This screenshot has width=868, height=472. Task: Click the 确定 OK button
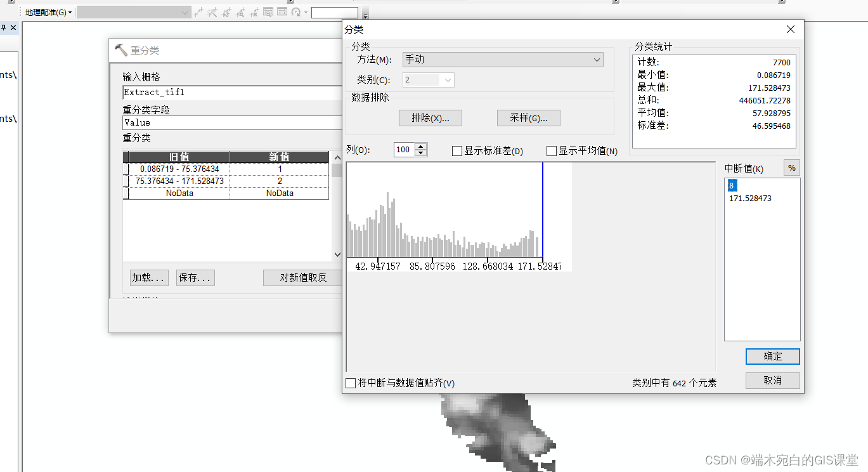773,357
